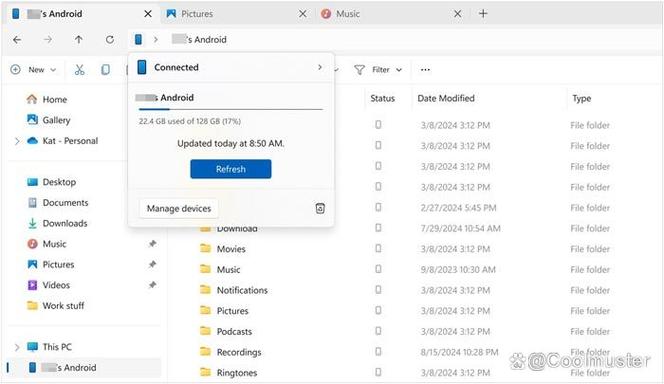Screen dimensions: 664x384
Task: Click the 9/8/2023 10:30 AM date cell
Action: [458, 270]
